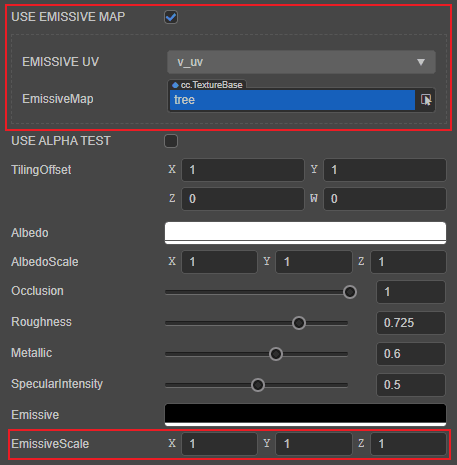The width and height of the screenshot is (457, 465).
Task: Click the Roughness slider handle
Action: [299, 323]
